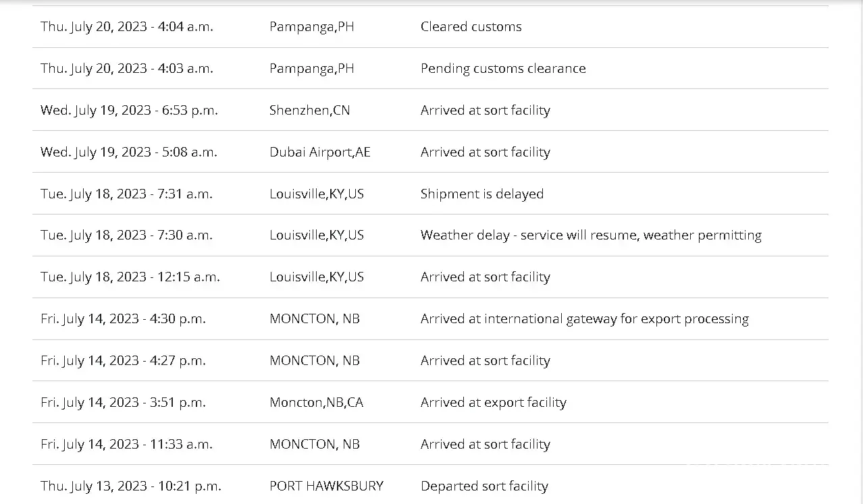The height and width of the screenshot is (504, 863).
Task: Click the "Cleared customs" status text
Action: [x=471, y=27]
